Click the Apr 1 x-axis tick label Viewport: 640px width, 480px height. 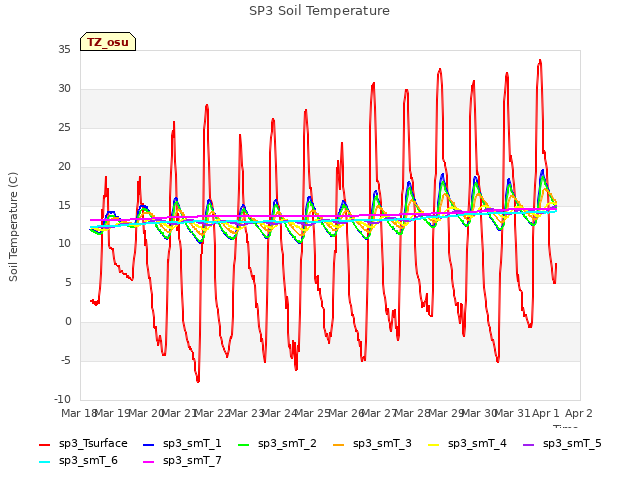tap(545, 413)
